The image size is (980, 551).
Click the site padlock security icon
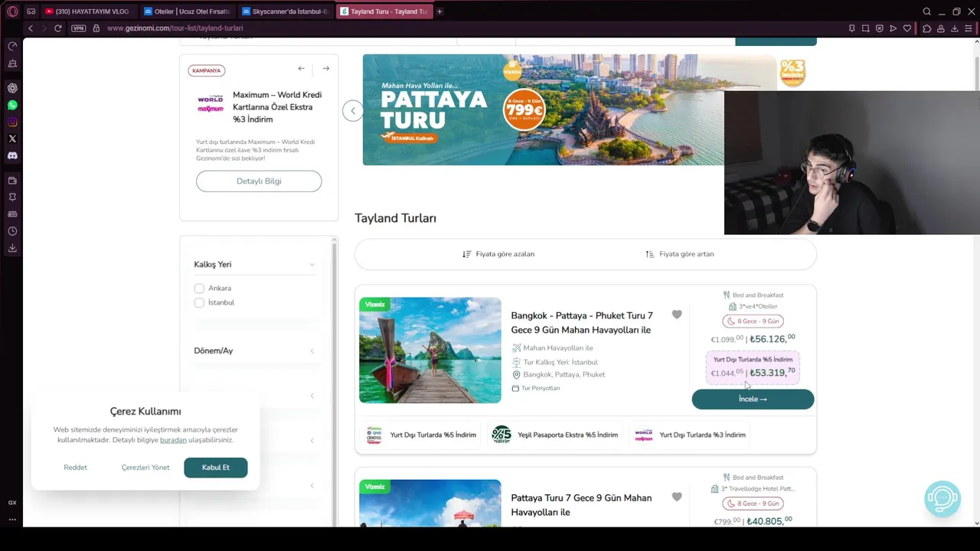(96, 28)
